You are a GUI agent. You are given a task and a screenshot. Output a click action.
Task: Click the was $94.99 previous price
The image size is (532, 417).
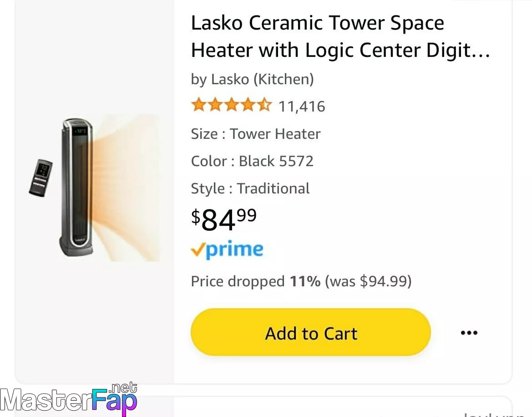pyautogui.click(x=368, y=281)
